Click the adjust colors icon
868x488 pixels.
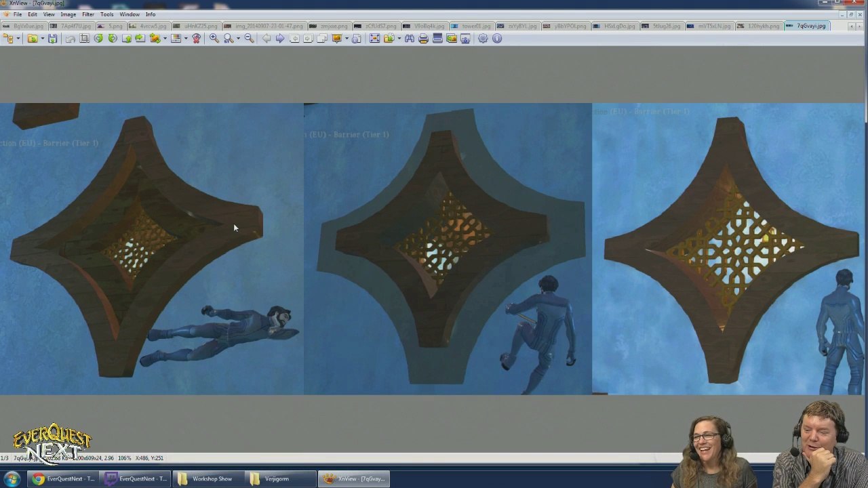click(176, 39)
